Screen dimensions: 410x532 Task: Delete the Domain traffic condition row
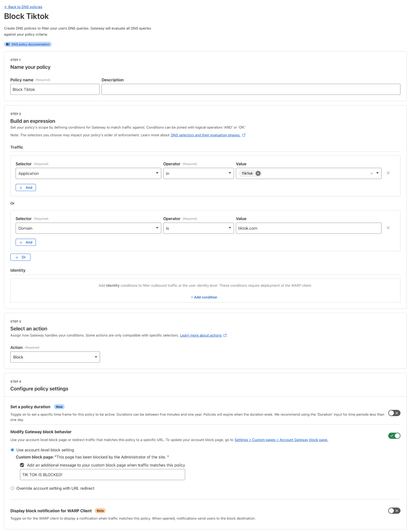tap(388, 228)
